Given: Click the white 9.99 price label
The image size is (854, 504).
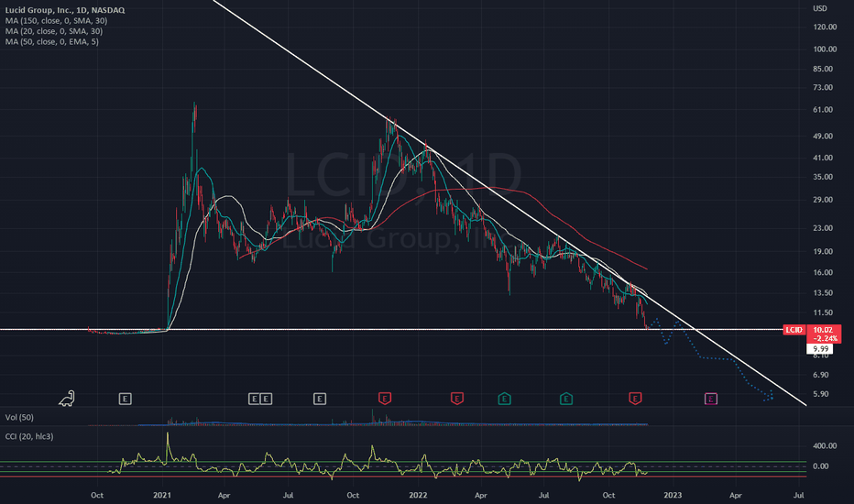Looking at the screenshot, I should tap(820, 349).
